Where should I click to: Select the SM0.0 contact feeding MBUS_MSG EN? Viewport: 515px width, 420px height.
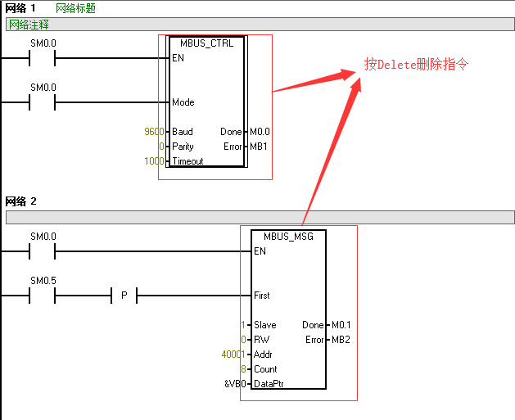(43, 251)
